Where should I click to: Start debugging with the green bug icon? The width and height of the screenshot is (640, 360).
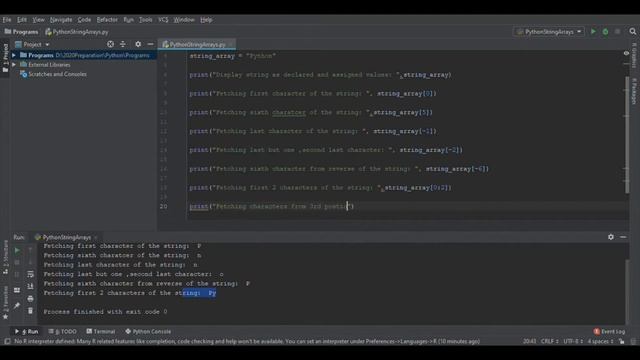pos(605,31)
